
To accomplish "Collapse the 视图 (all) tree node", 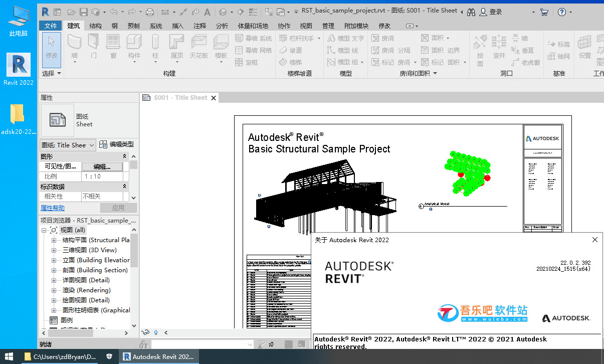I will [44, 230].
